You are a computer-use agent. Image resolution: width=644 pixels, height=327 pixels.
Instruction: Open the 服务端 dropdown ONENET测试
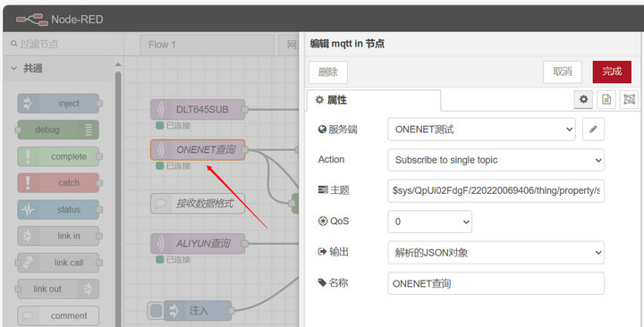(481, 130)
